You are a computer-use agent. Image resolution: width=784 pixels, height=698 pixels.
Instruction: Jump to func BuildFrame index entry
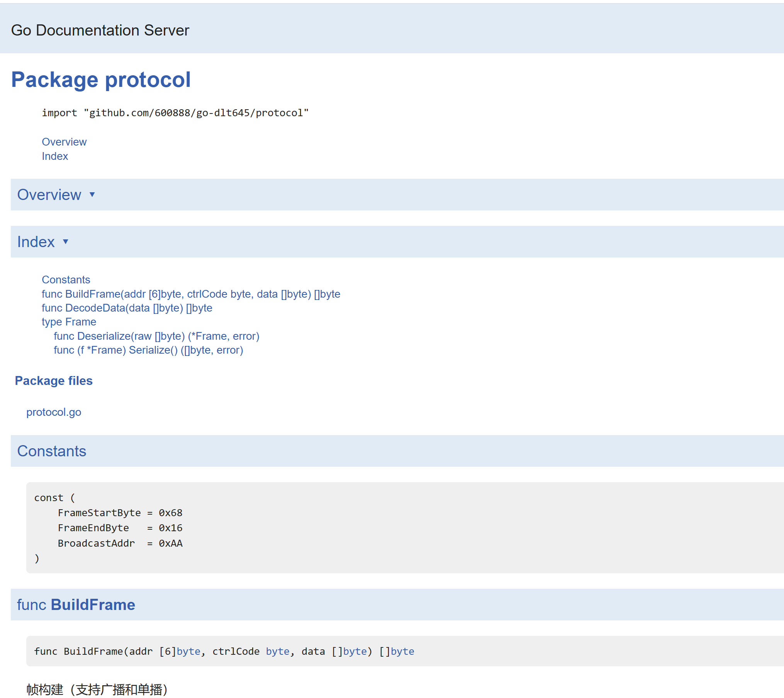[x=191, y=294]
